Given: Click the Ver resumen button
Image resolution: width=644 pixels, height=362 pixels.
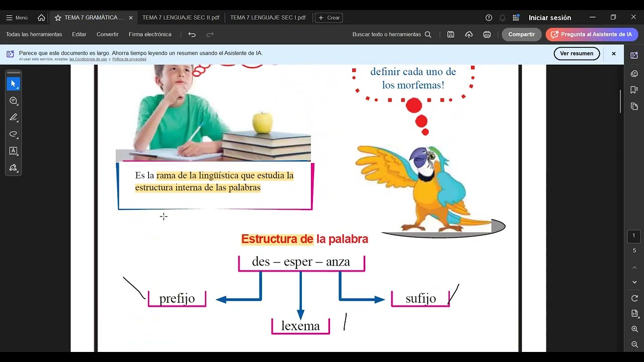Looking at the screenshot, I should coord(577,53).
